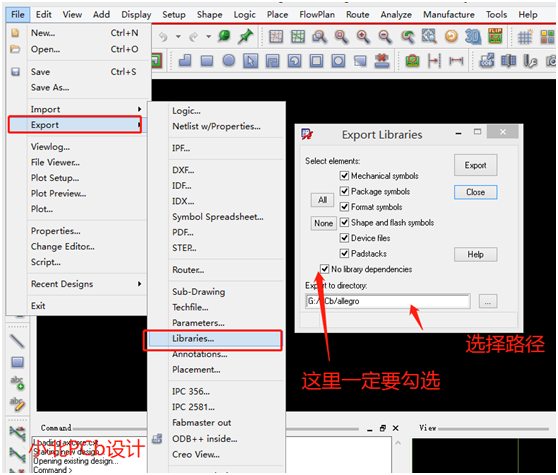
Task: Click the horizontal dimension measure icon
Action: click(x=456, y=61)
